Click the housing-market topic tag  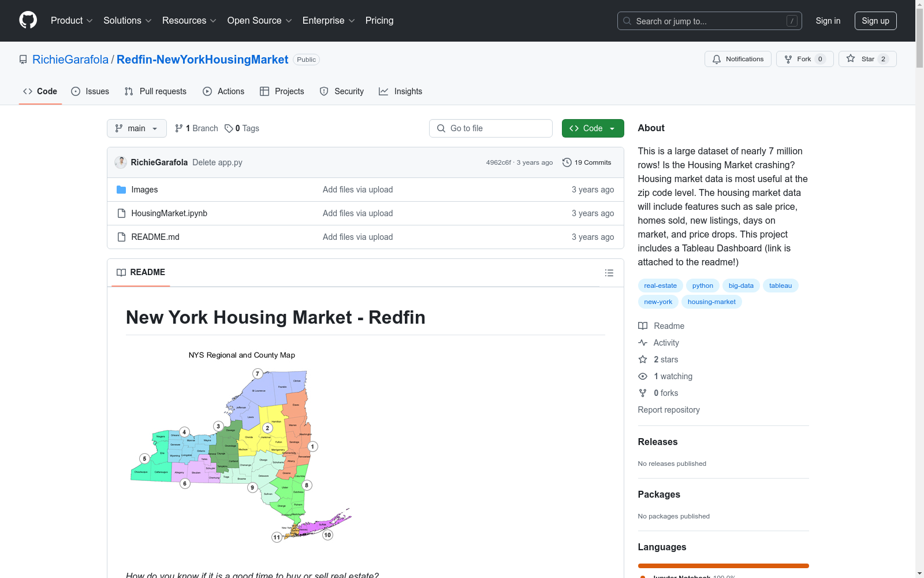[x=711, y=302]
